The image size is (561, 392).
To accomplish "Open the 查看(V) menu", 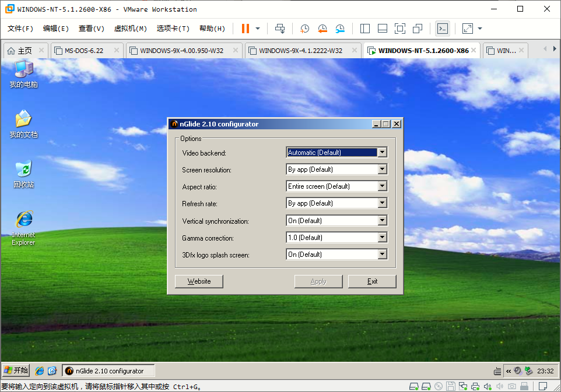I will coord(91,29).
